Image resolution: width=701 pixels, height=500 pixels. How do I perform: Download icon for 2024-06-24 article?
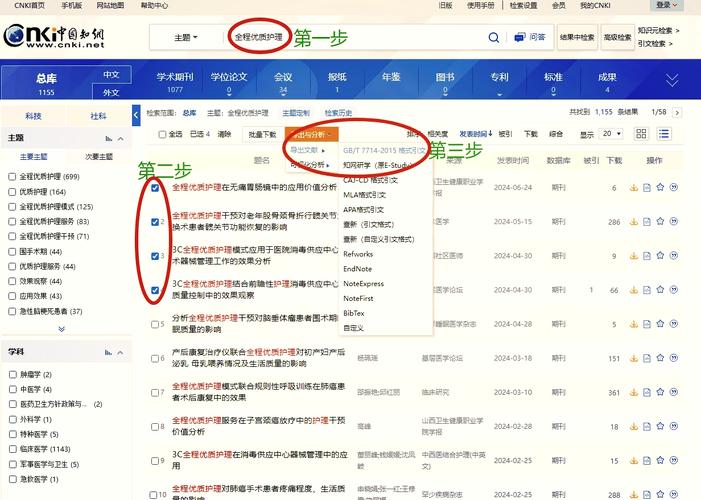coord(633,188)
